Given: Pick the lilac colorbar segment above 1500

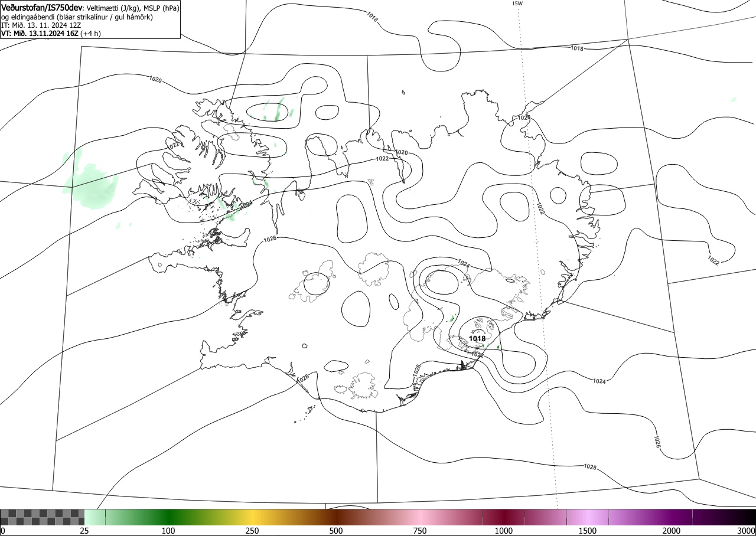Looking at the screenshot, I should tap(588, 517).
